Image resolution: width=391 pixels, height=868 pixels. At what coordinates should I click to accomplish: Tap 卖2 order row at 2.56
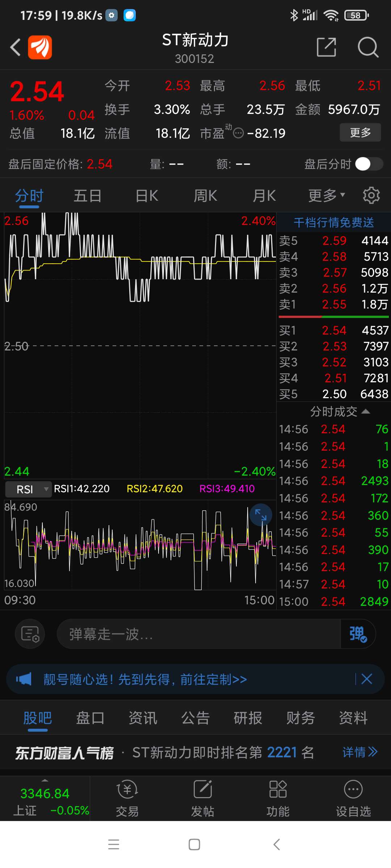coord(334,288)
